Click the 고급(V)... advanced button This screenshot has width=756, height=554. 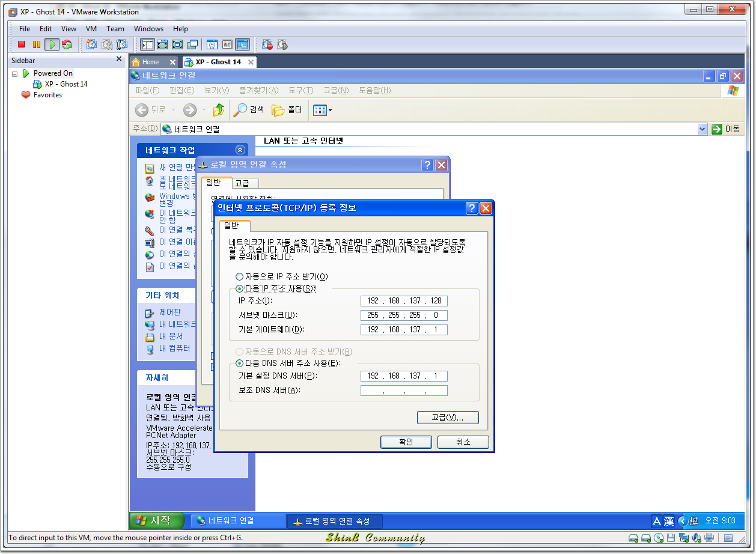[x=448, y=418]
